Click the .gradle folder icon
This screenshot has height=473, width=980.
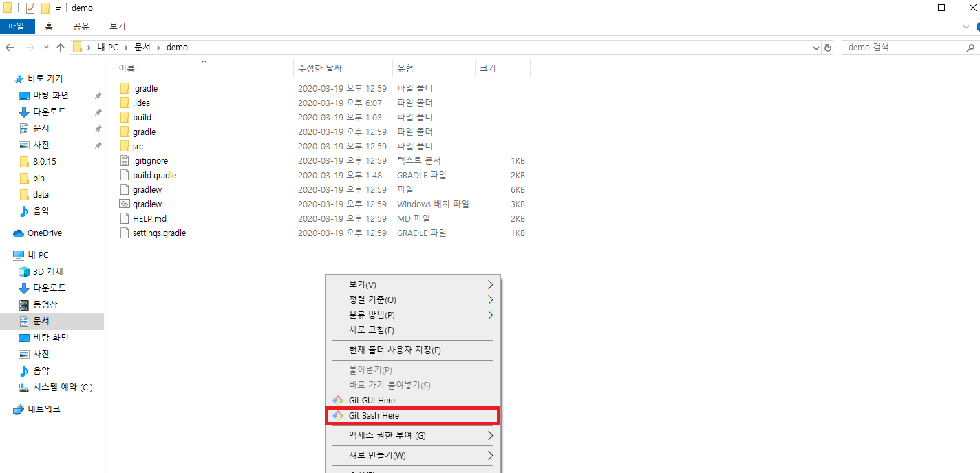click(125, 88)
